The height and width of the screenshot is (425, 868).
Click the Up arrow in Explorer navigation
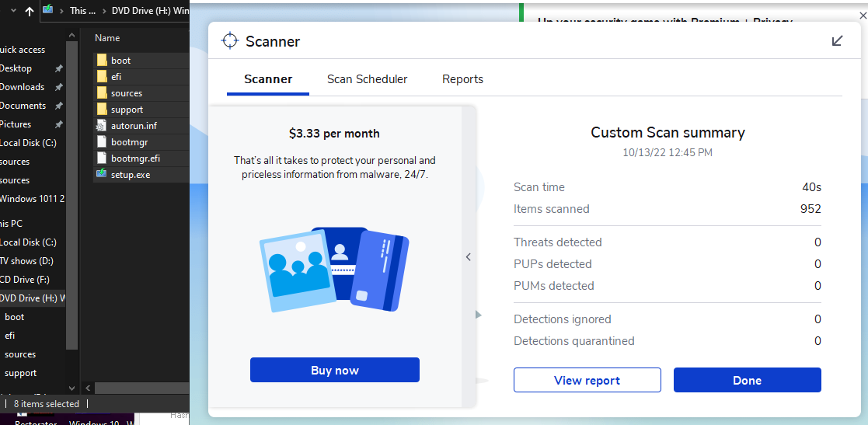[30, 11]
